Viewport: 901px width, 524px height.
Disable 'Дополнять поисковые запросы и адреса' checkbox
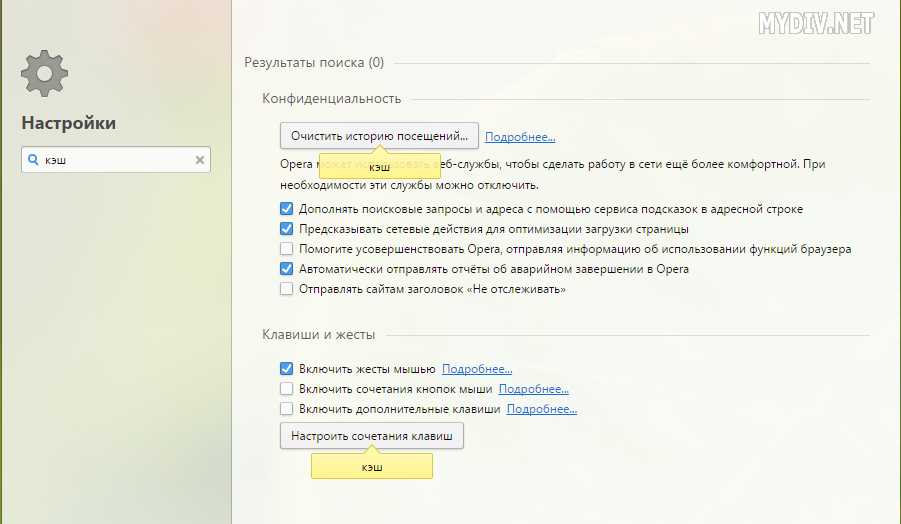(x=287, y=209)
